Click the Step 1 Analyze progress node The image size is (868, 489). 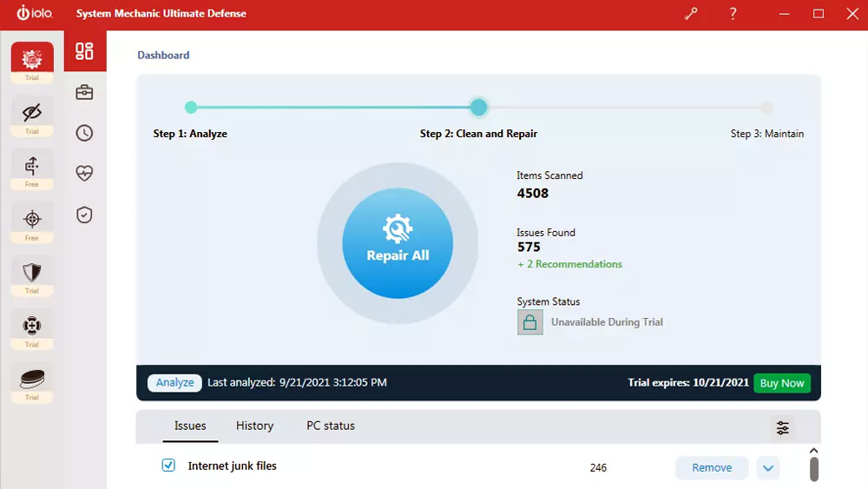191,108
